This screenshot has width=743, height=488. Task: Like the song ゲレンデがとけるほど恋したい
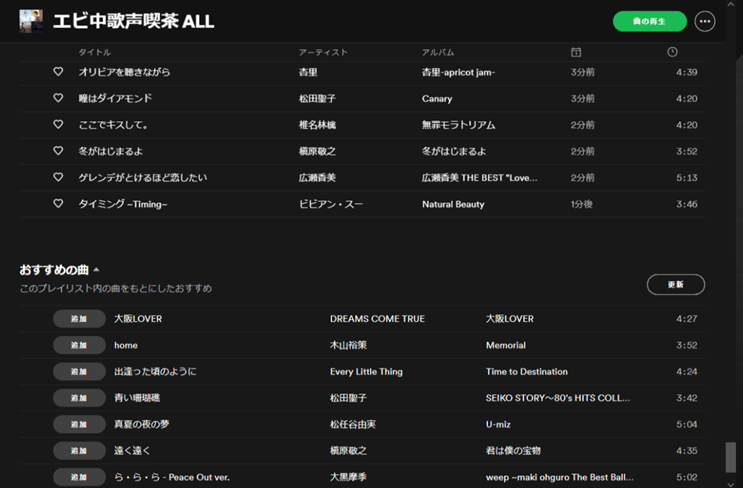point(58,177)
